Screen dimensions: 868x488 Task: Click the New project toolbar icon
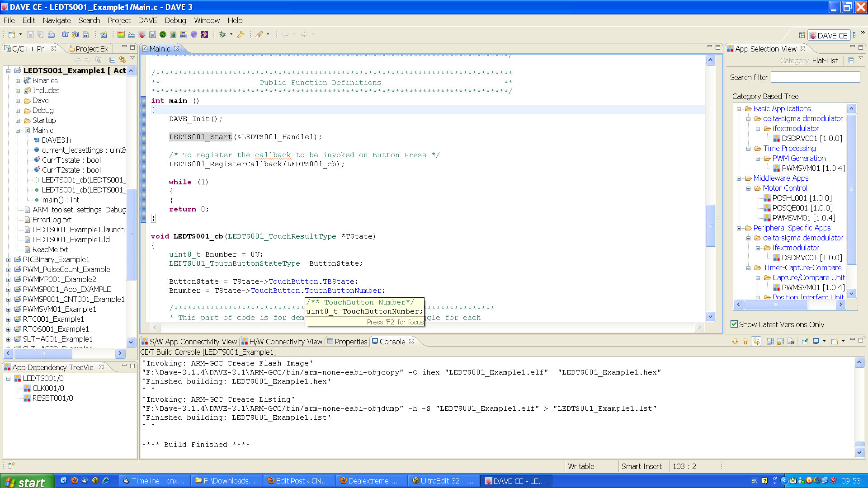point(12,34)
